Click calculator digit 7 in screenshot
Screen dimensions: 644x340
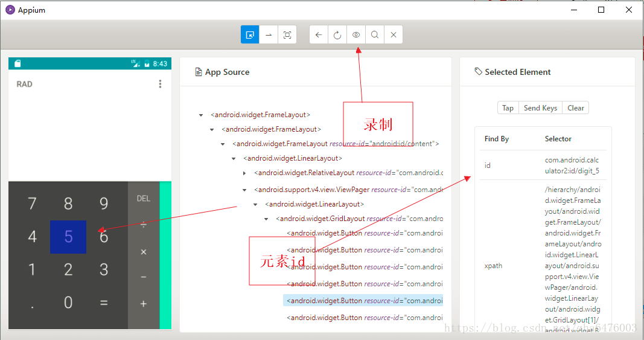32,204
